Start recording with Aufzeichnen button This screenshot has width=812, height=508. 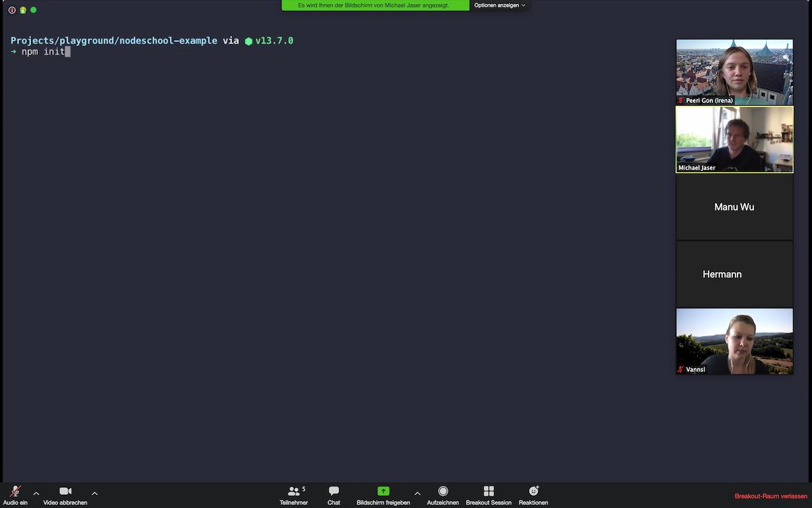click(x=443, y=495)
